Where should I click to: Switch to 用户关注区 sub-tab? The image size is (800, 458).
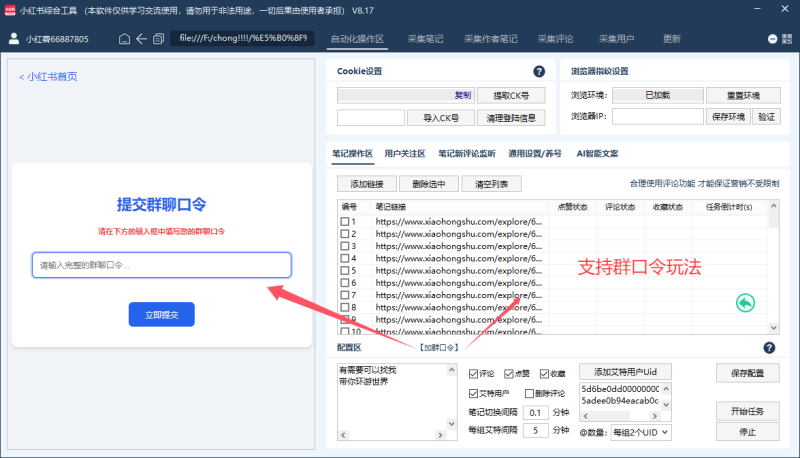[405, 154]
